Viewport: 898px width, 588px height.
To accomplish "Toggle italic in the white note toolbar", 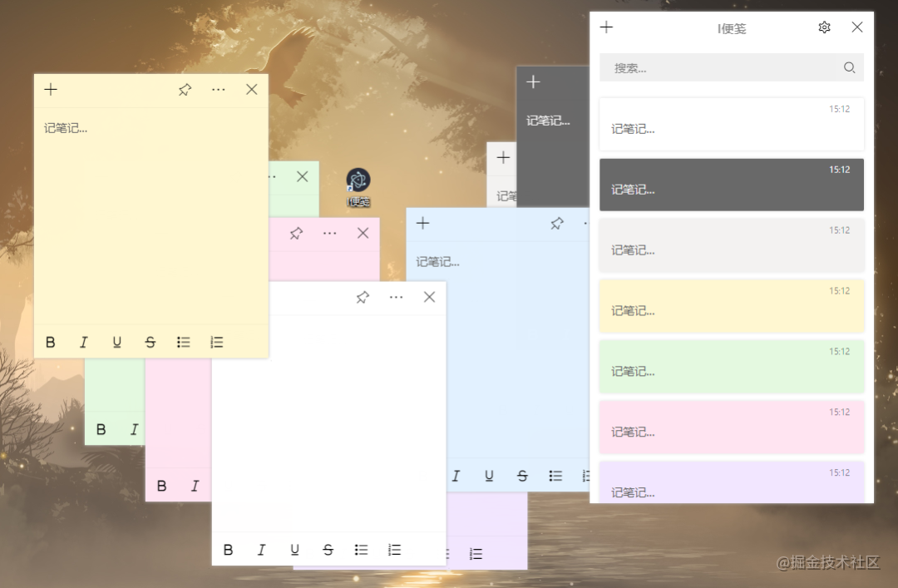I will 261,550.
